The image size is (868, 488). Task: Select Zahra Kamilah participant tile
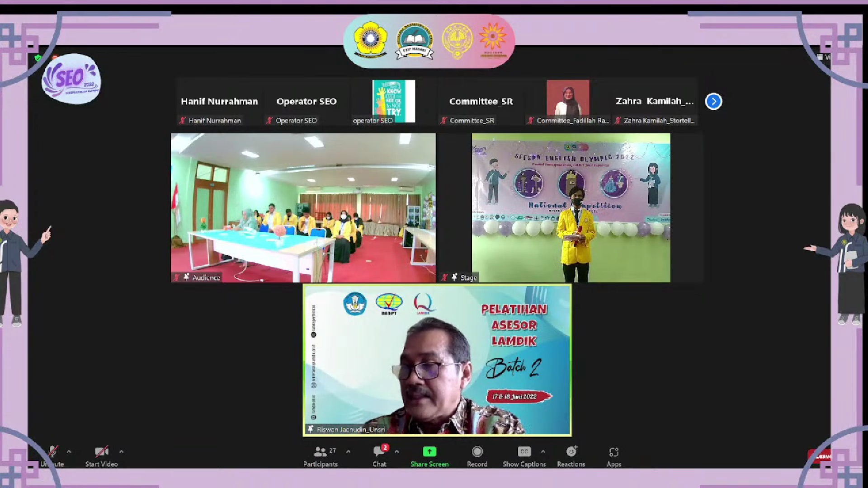pyautogui.click(x=655, y=103)
